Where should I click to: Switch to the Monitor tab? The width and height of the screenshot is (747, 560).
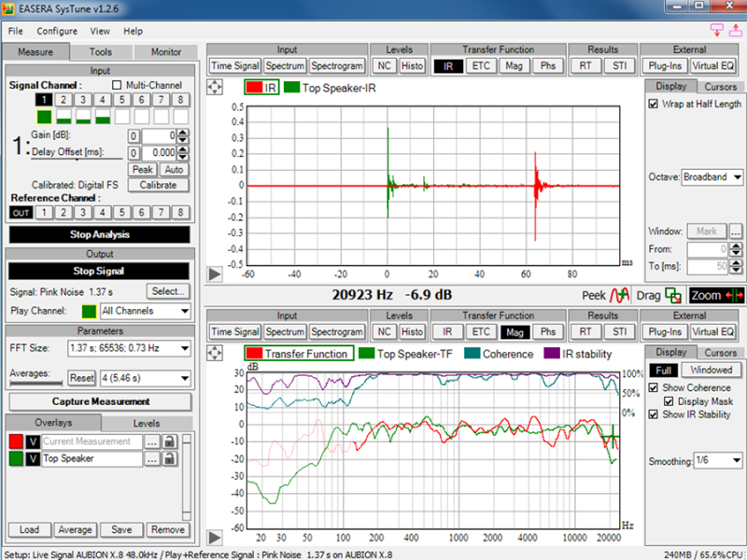[165, 52]
